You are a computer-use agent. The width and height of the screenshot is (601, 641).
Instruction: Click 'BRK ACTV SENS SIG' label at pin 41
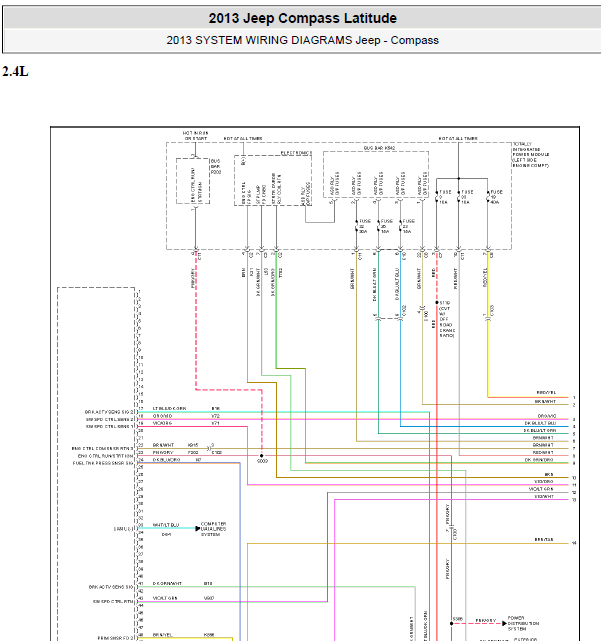coord(111,587)
